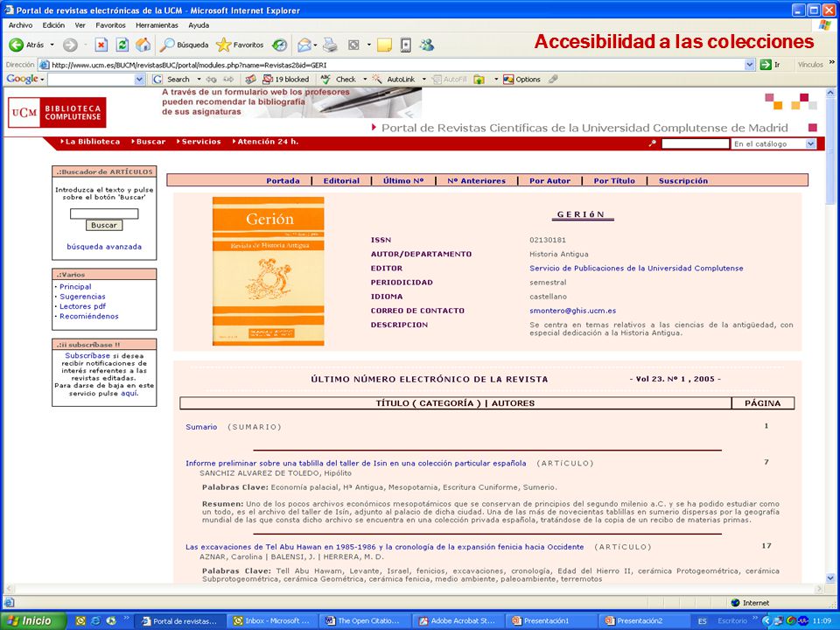Open the Favoritos menu in the menu bar
The image size is (840, 630).
[110, 25]
